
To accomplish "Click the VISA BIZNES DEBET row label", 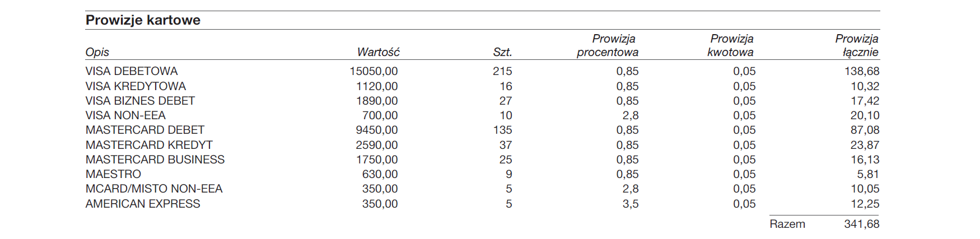I will (140, 101).
